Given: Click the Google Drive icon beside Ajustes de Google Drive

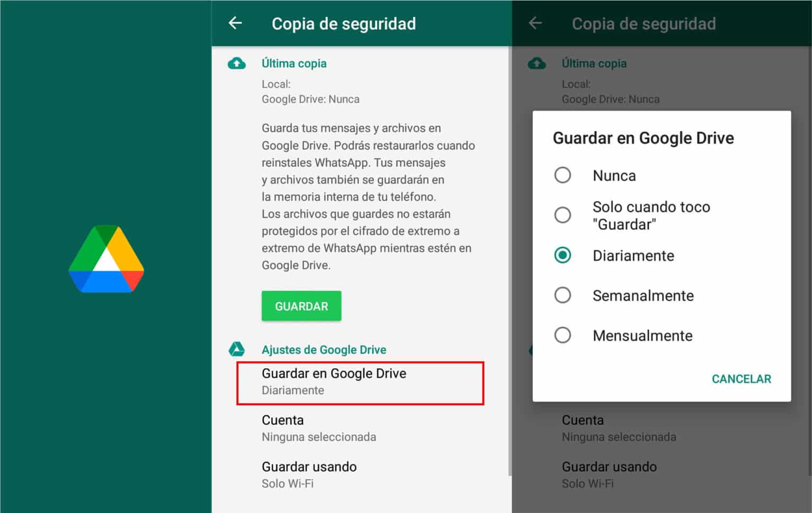Looking at the screenshot, I should click(x=236, y=349).
